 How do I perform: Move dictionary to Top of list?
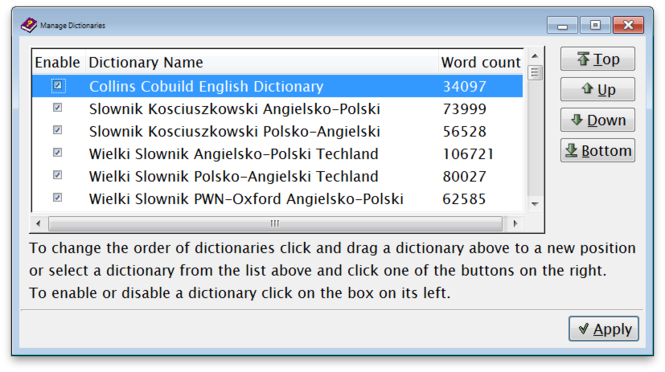pos(597,59)
